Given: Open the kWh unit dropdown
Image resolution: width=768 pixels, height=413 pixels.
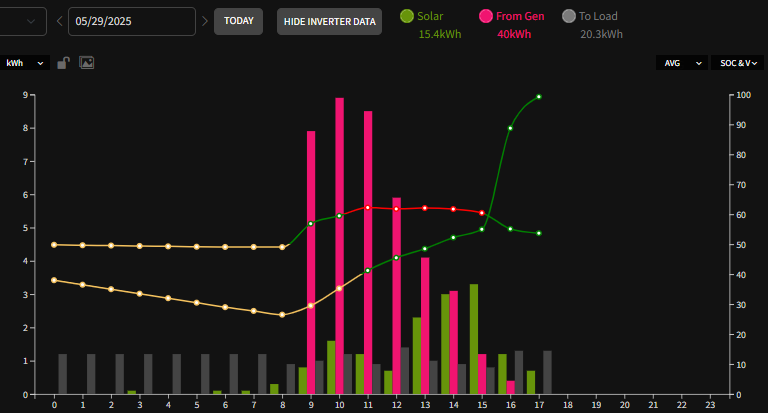Looking at the screenshot, I should tap(24, 63).
